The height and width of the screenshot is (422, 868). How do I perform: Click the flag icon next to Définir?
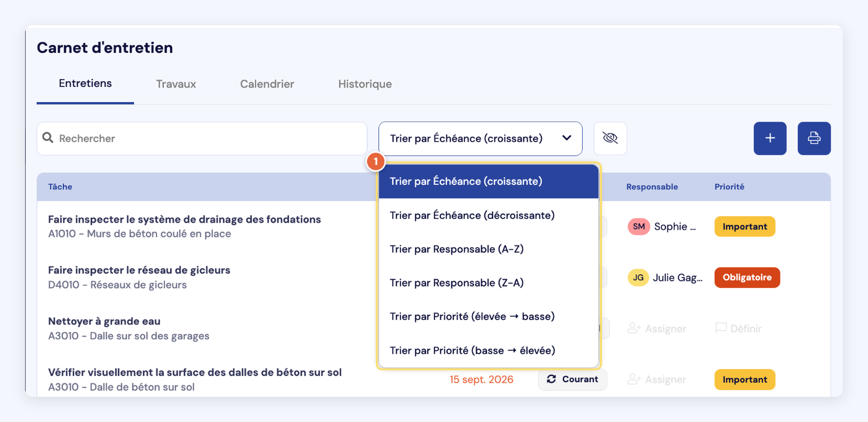click(721, 328)
